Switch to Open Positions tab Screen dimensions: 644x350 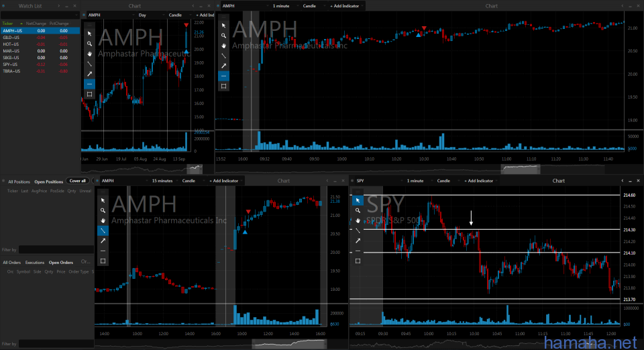[x=48, y=182]
